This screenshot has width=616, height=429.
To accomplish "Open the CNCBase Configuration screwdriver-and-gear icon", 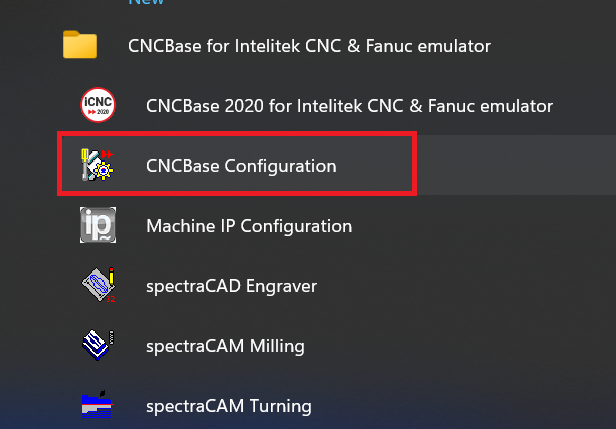I will tap(97, 165).
